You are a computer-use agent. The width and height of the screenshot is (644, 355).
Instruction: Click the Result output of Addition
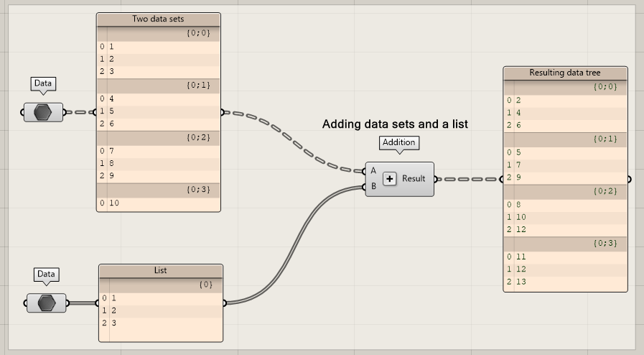click(x=414, y=179)
